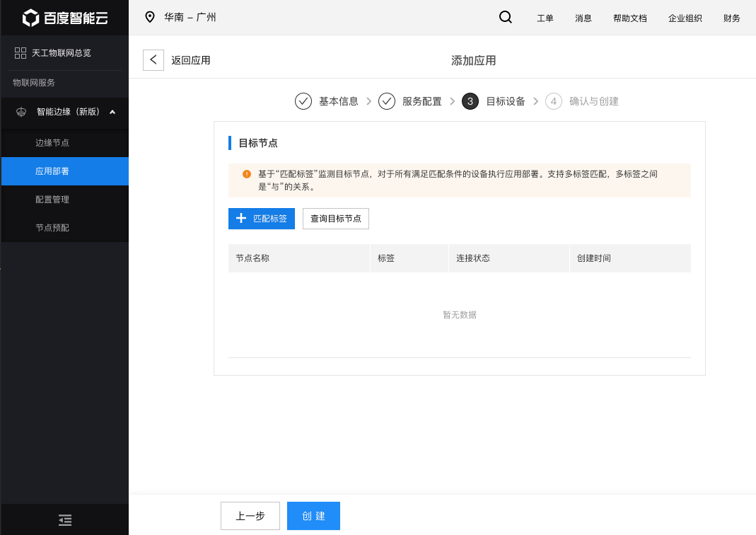Collapse the sidebar with bottom icon

tap(65, 520)
